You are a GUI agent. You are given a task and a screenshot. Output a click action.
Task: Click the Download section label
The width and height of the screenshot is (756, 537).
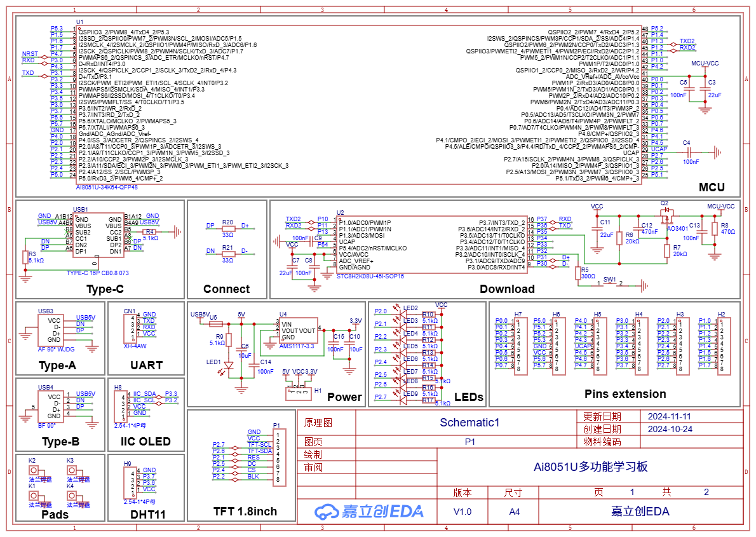click(x=507, y=289)
